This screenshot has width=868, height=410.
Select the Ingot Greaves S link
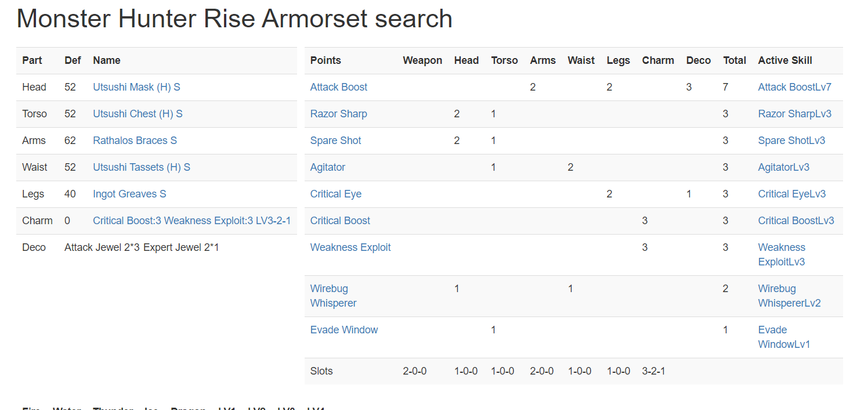coord(129,194)
